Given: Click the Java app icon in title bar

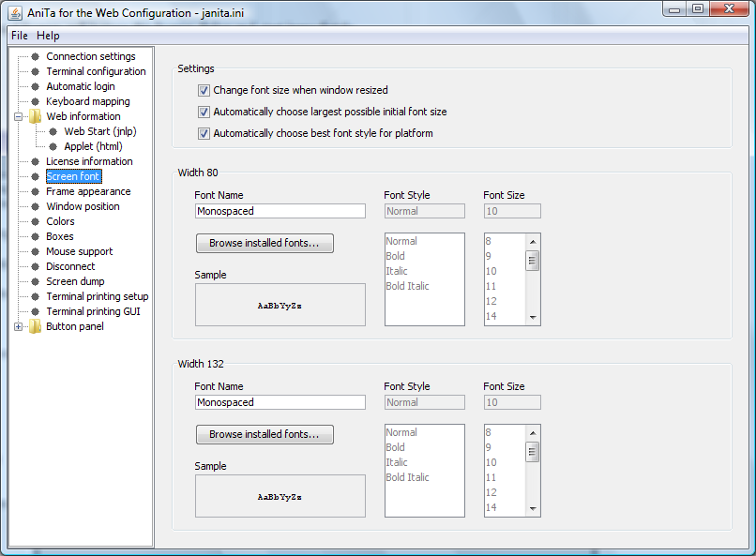Looking at the screenshot, I should [15, 13].
